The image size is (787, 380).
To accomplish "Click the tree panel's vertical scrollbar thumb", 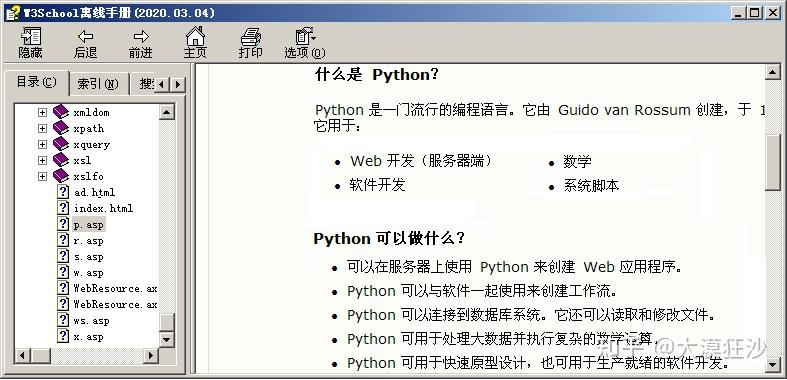I will (x=167, y=322).
